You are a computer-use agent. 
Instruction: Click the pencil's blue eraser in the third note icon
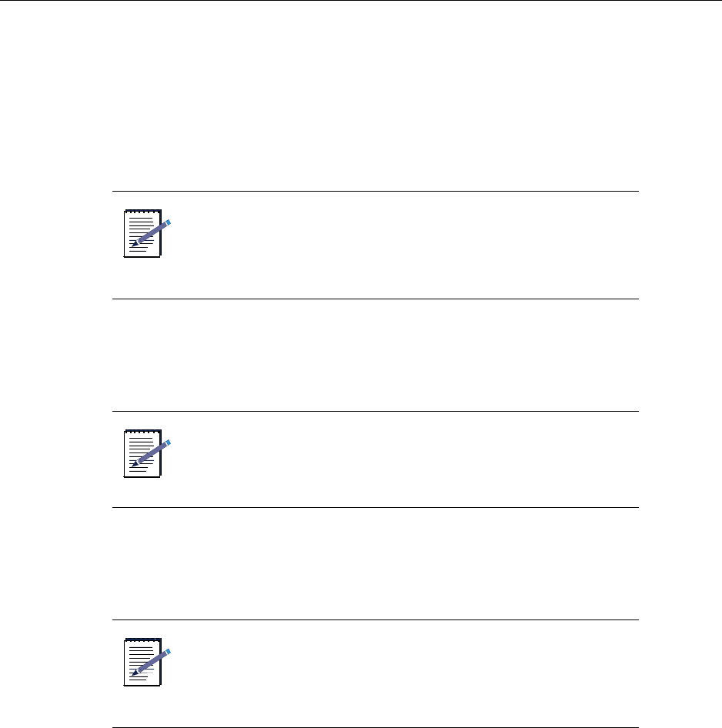pos(168,653)
